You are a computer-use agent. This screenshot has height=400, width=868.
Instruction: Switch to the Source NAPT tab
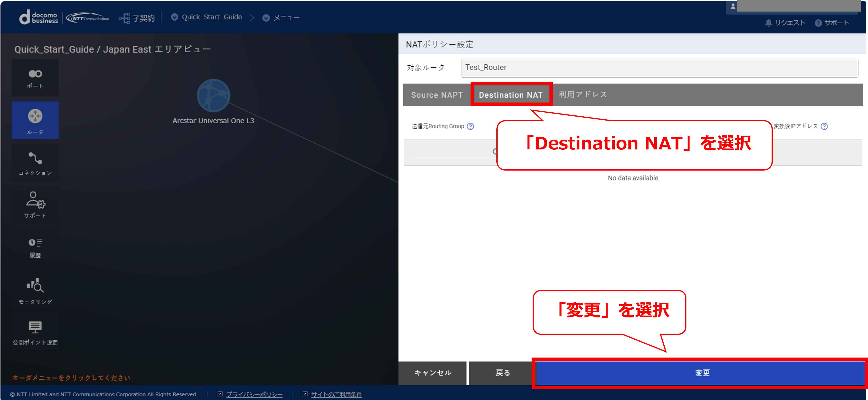coord(437,95)
